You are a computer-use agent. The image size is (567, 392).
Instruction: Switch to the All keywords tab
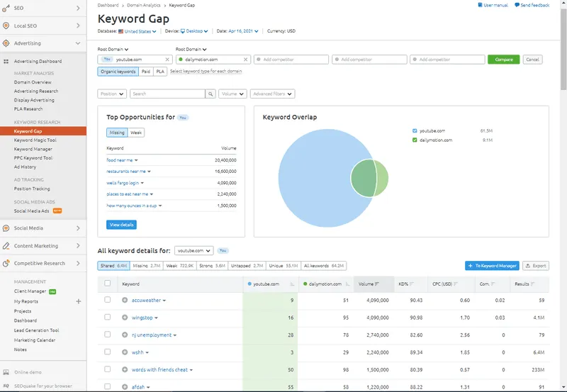pyautogui.click(x=324, y=266)
